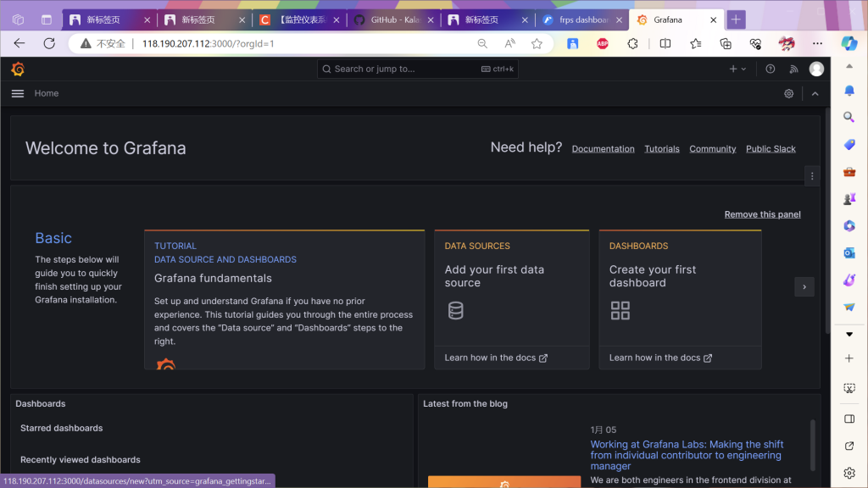The image size is (868, 488).
Task: Open the ABP adblock extension
Action: [x=603, y=44]
